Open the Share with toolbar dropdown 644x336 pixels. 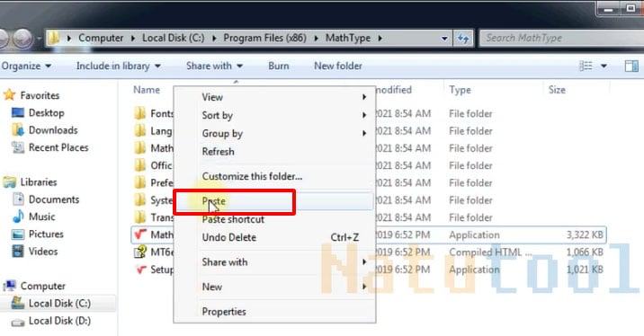coord(214,66)
